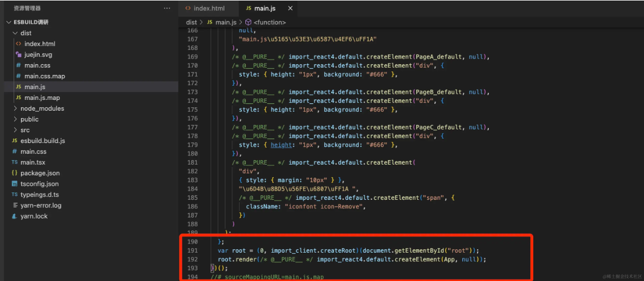Screen dimensions: 644x281
Task: Click the main.tsx TypeScript file icon
Action: [x=15, y=162]
